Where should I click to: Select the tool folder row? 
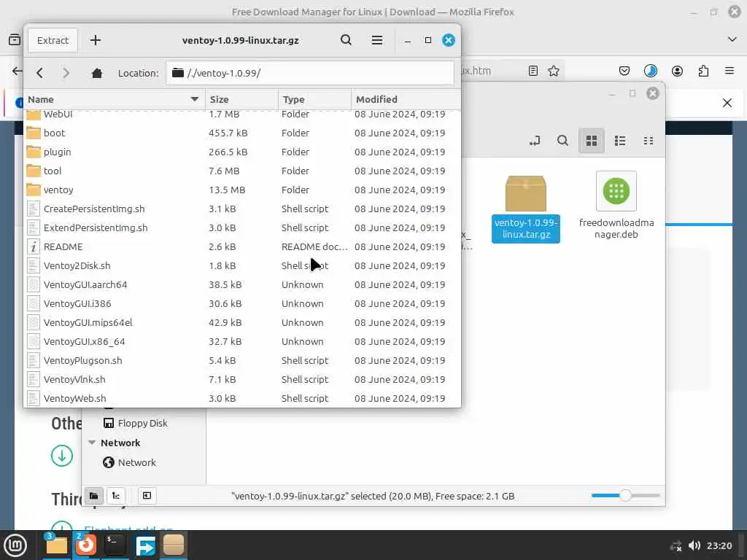click(242, 171)
